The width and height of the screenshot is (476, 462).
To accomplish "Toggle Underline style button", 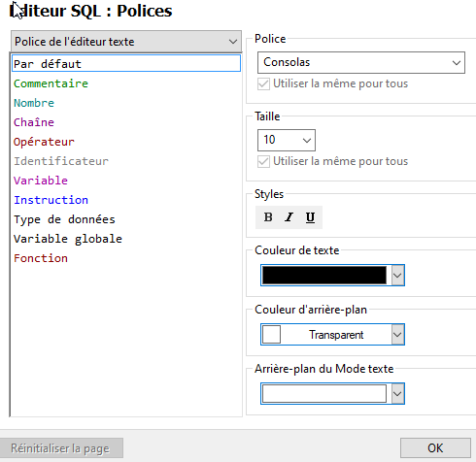I will click(x=310, y=217).
